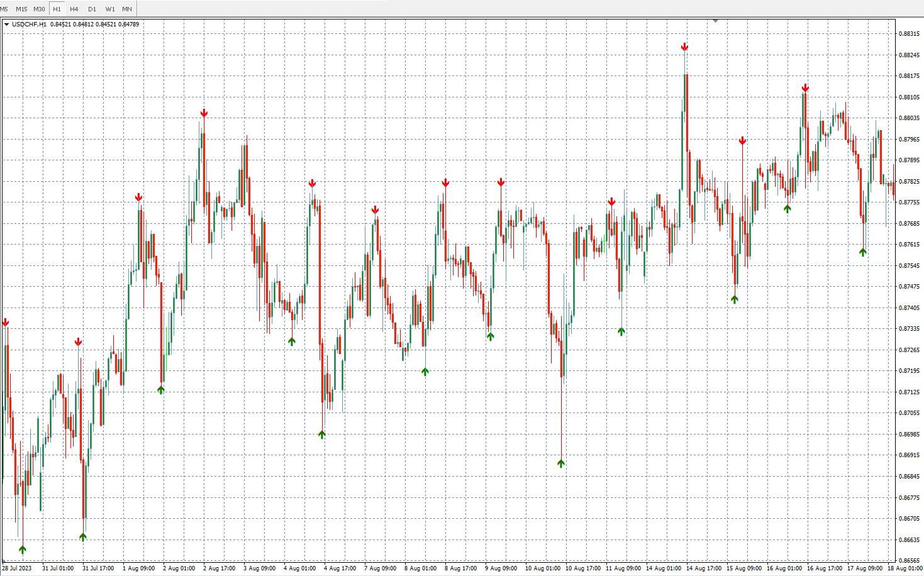This screenshot has width=924, height=576.
Task: Click price label 0.87755 on the axis
Action: click(908, 202)
